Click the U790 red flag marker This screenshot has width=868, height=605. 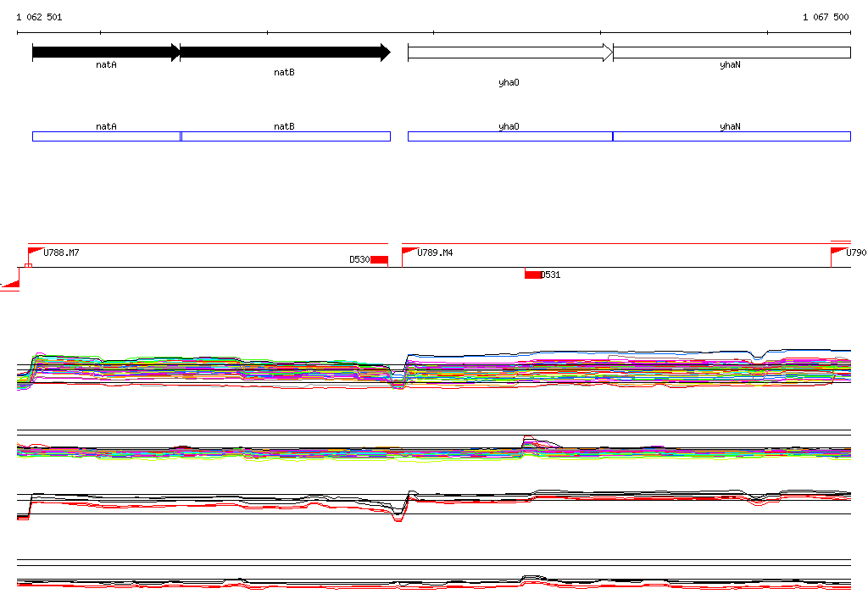point(838,252)
